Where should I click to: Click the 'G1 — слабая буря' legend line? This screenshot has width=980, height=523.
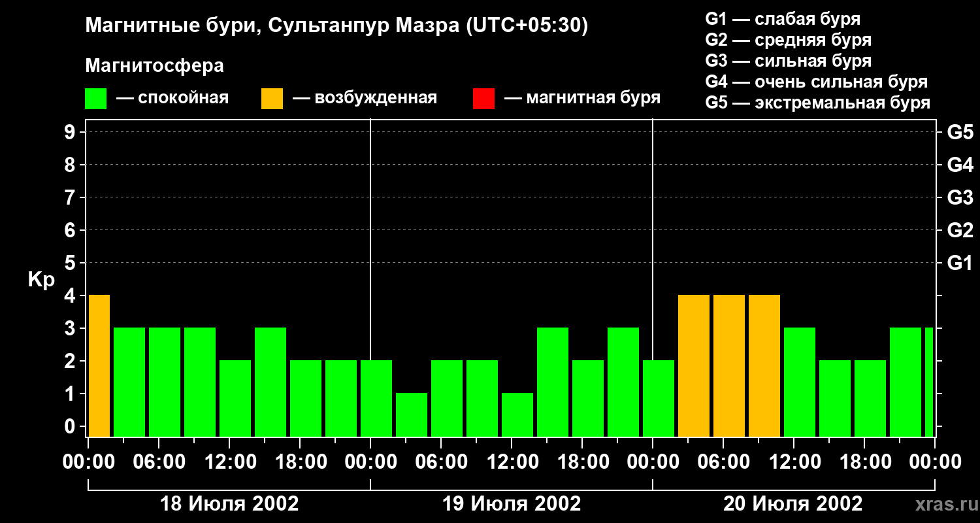coord(783,19)
